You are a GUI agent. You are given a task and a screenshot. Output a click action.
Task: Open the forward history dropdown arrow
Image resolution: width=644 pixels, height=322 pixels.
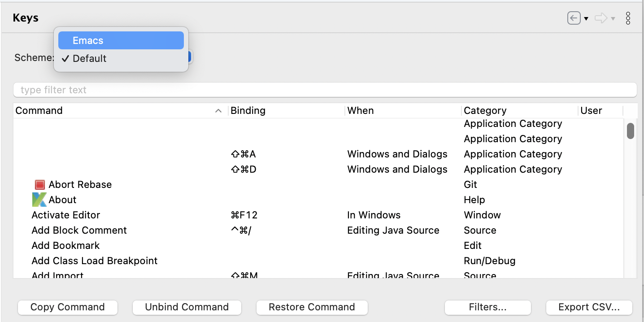click(613, 19)
